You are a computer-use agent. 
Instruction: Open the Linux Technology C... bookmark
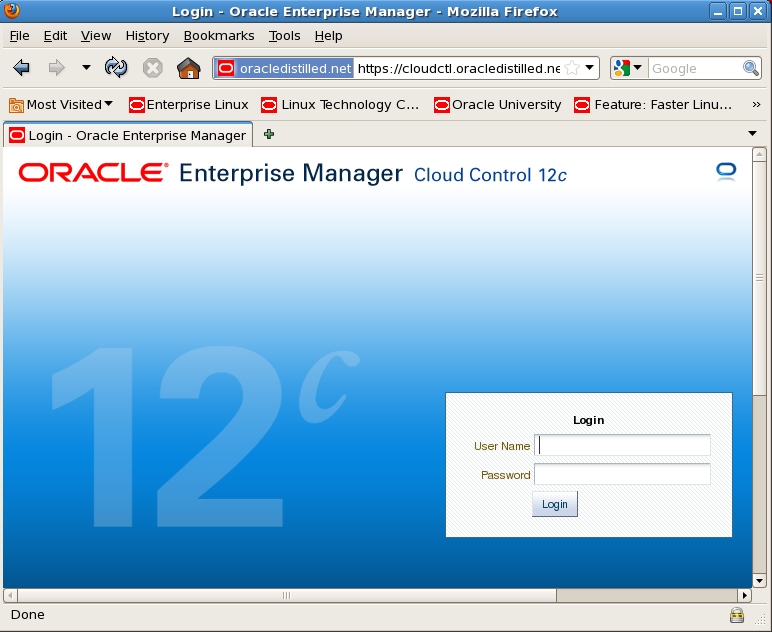click(x=340, y=105)
